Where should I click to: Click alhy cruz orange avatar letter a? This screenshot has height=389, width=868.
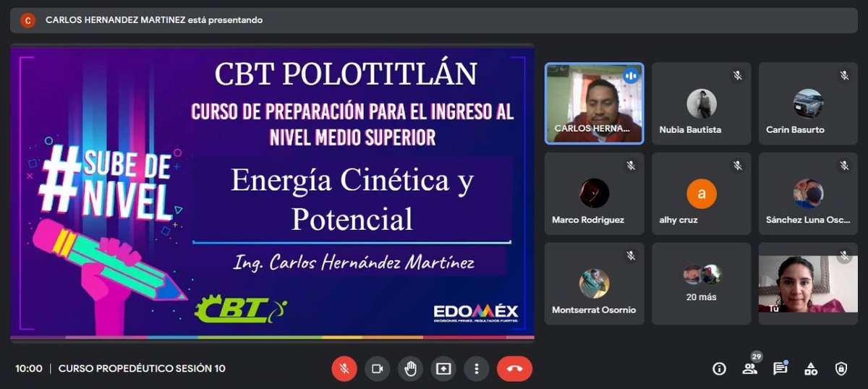[702, 194]
